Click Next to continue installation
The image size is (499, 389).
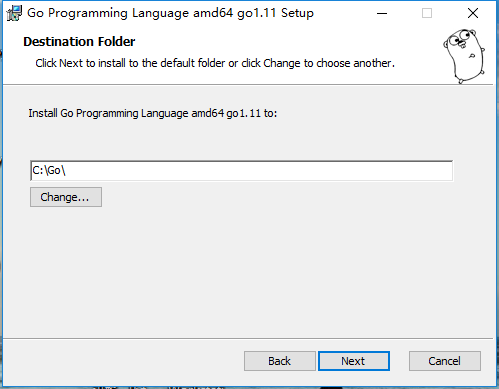coord(354,361)
